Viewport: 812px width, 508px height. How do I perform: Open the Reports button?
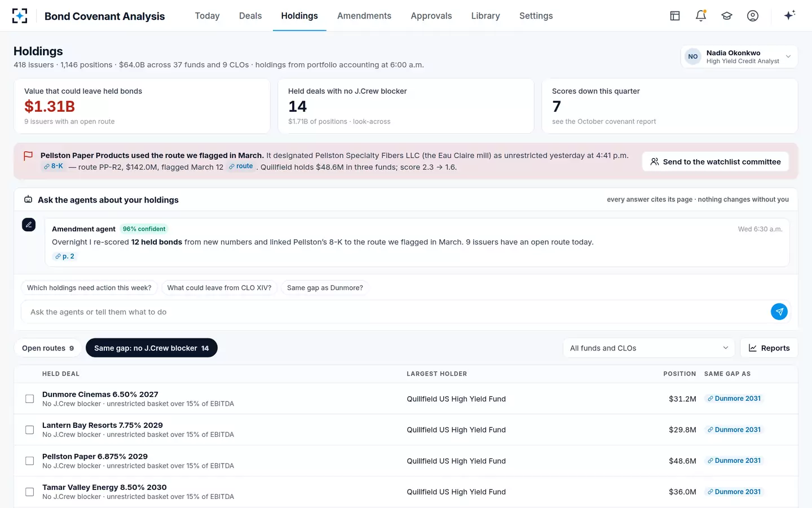tap(769, 348)
